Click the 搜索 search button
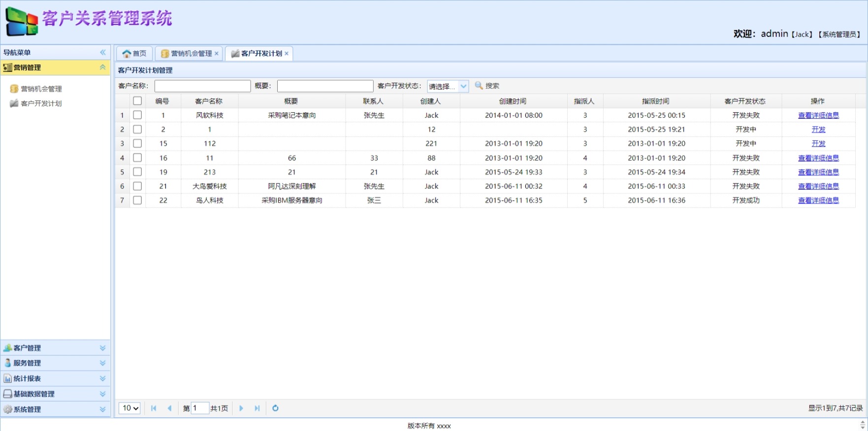 (x=487, y=86)
